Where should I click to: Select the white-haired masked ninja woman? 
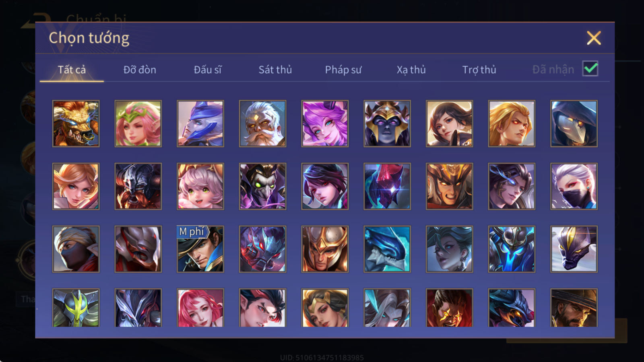tap(574, 186)
